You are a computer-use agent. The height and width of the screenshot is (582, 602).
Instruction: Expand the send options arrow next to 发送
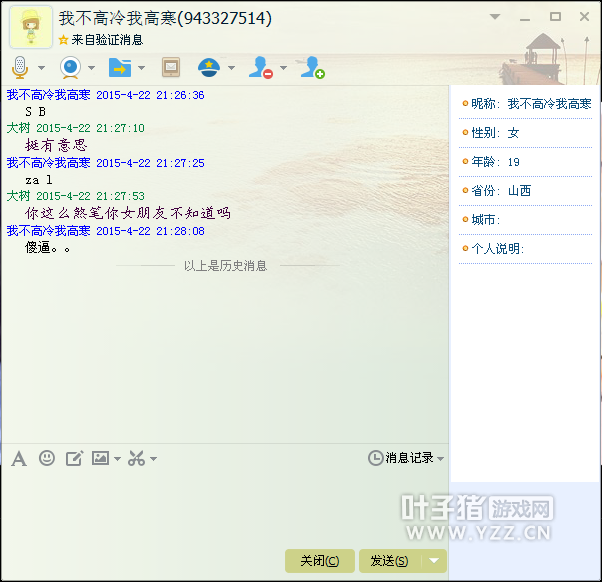pyautogui.click(x=434, y=561)
